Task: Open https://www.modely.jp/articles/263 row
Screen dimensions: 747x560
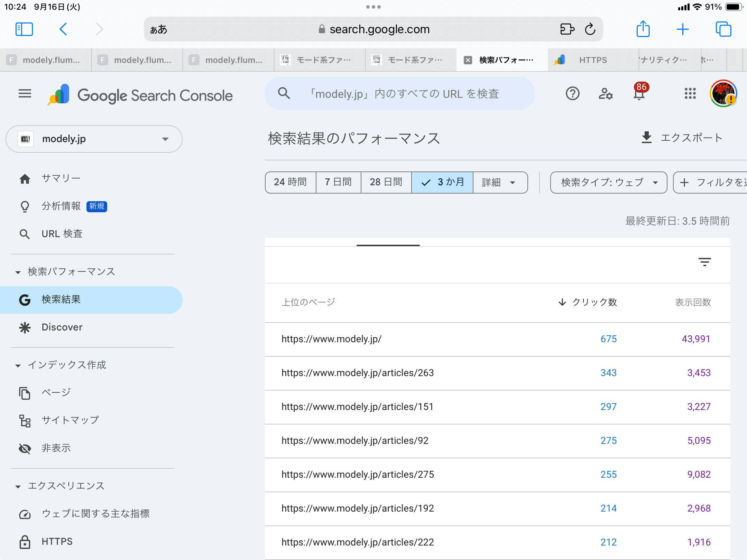Action: (357, 373)
